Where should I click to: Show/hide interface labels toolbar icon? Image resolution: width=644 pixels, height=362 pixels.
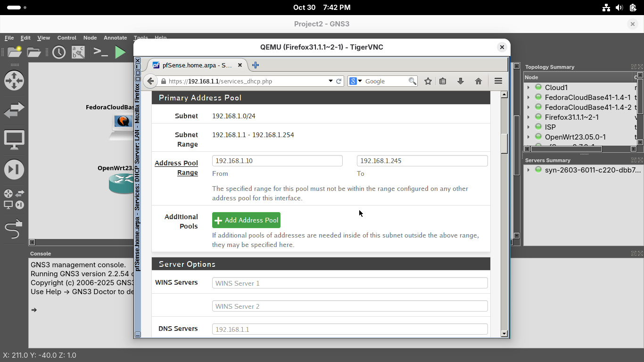78,52
